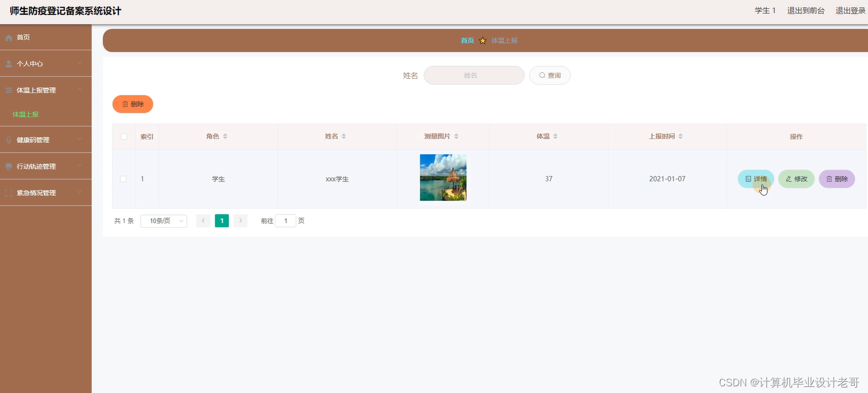Collapse the 体温上报管理 menu chevron
Screen dimensions: 868x393
tap(79, 90)
